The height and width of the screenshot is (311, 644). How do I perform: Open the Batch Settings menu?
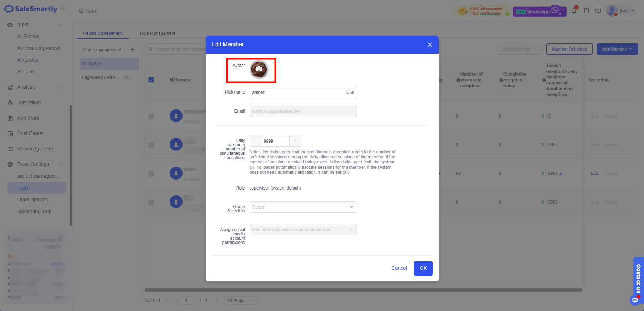519,49
